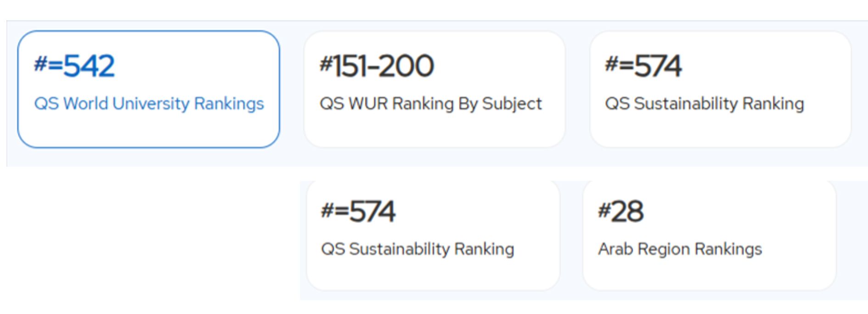
Task: Click #=574 number left of Arab Region card
Action: pos(358,211)
